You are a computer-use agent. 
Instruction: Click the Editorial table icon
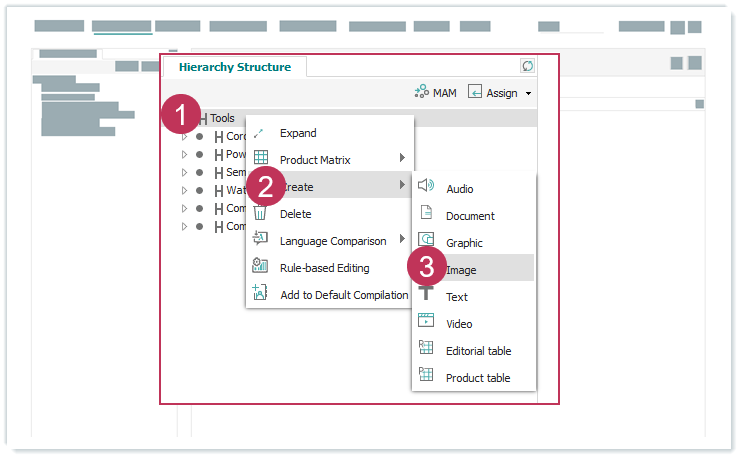pyautogui.click(x=426, y=349)
